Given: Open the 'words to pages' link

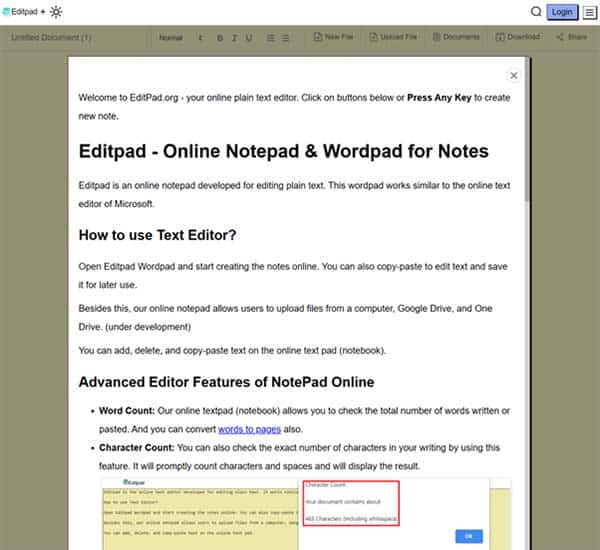Looking at the screenshot, I should (x=249, y=429).
